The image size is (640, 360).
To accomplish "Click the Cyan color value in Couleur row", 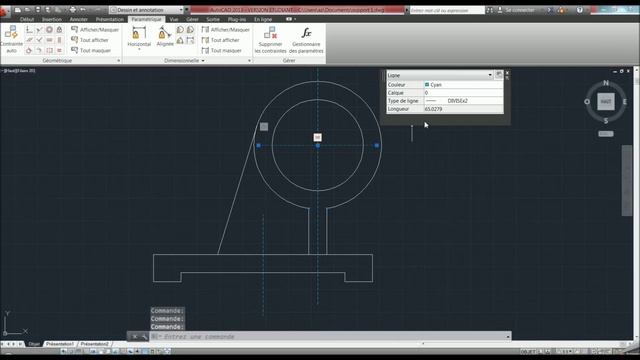I will [x=463, y=84].
